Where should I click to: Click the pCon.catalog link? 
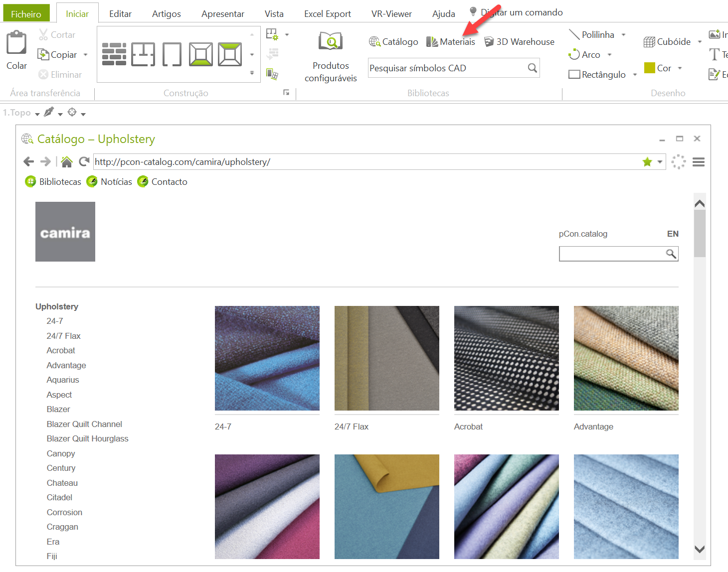(583, 234)
